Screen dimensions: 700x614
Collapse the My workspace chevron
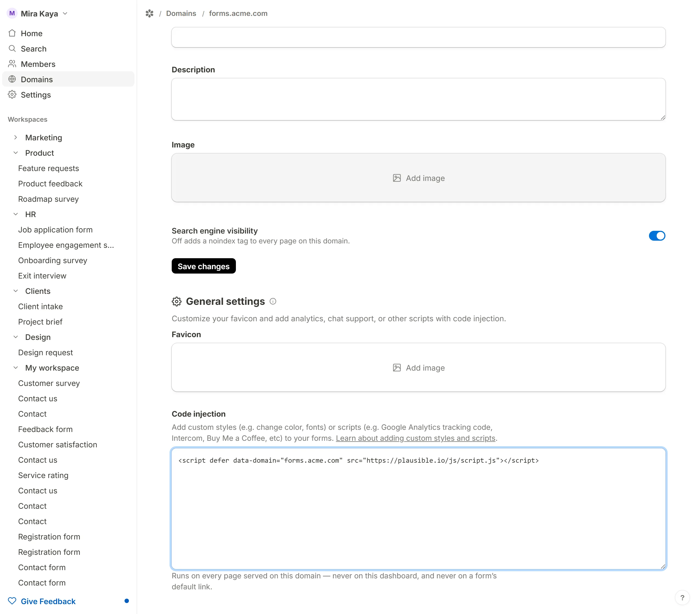tap(16, 368)
